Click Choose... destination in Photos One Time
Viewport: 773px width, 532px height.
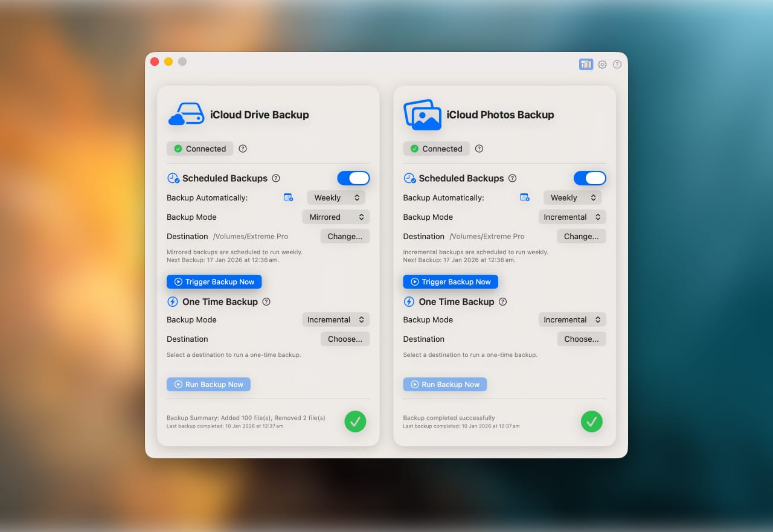click(581, 339)
